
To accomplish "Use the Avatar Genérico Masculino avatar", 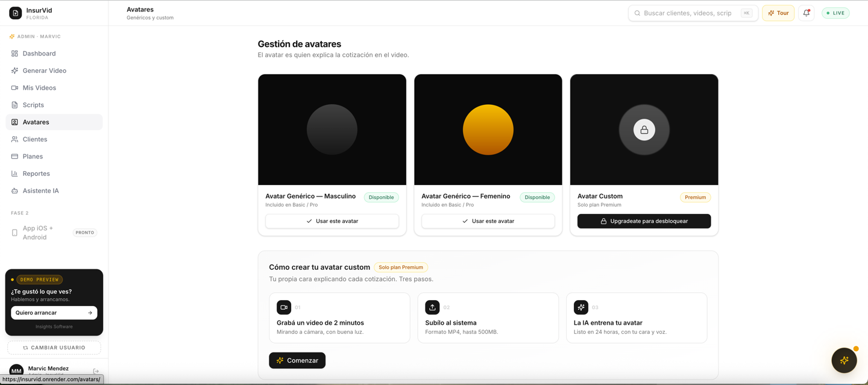I will (x=332, y=221).
